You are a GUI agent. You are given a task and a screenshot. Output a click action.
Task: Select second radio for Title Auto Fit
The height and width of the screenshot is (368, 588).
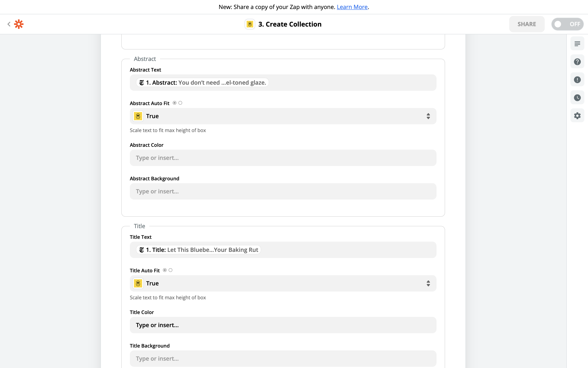[170, 270]
